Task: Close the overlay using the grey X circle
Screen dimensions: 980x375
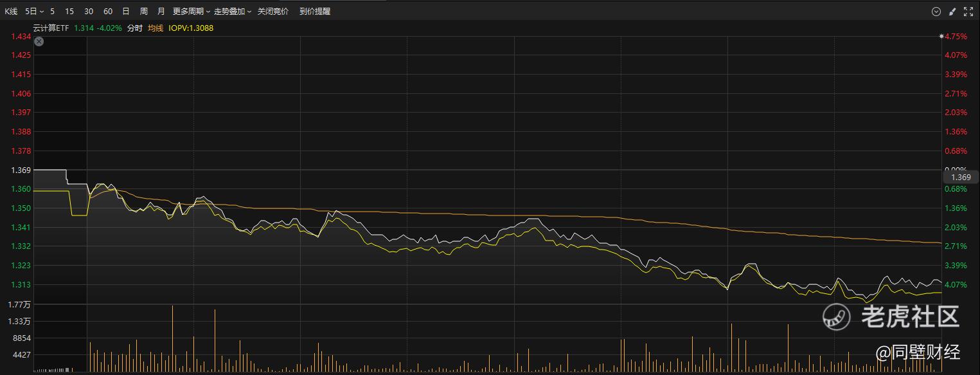Action: [39, 42]
